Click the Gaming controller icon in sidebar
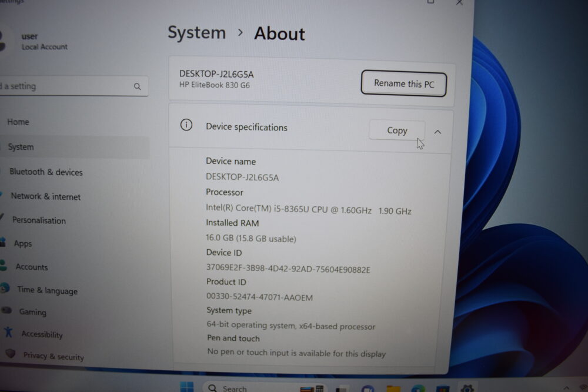This screenshot has height=392, width=588. coord(6,310)
